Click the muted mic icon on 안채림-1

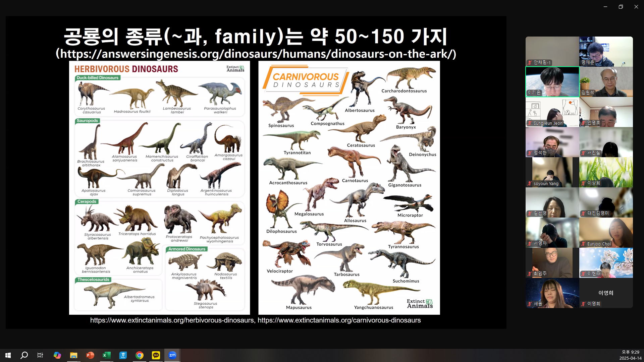point(530,63)
